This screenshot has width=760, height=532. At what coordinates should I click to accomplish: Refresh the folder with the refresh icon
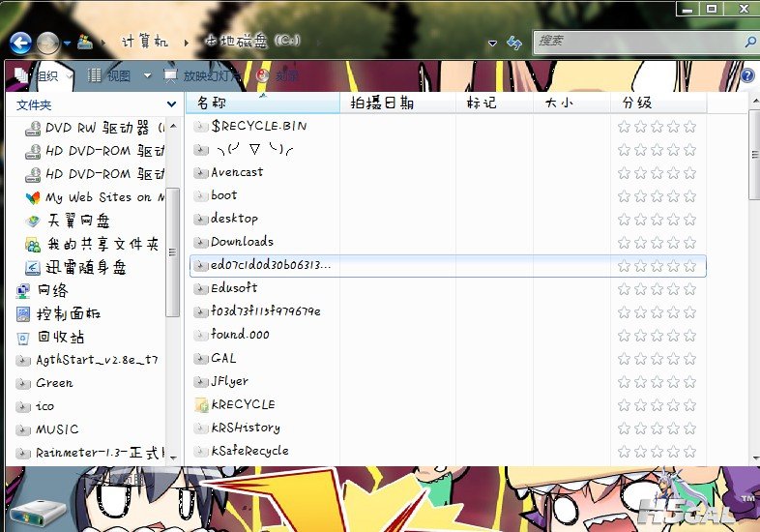pos(514,43)
